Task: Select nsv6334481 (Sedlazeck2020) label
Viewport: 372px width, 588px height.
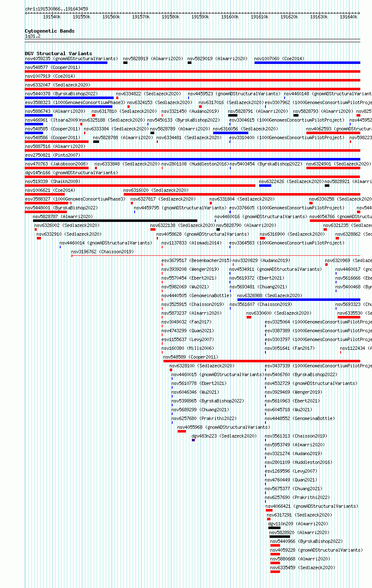Action: tap(189, 137)
